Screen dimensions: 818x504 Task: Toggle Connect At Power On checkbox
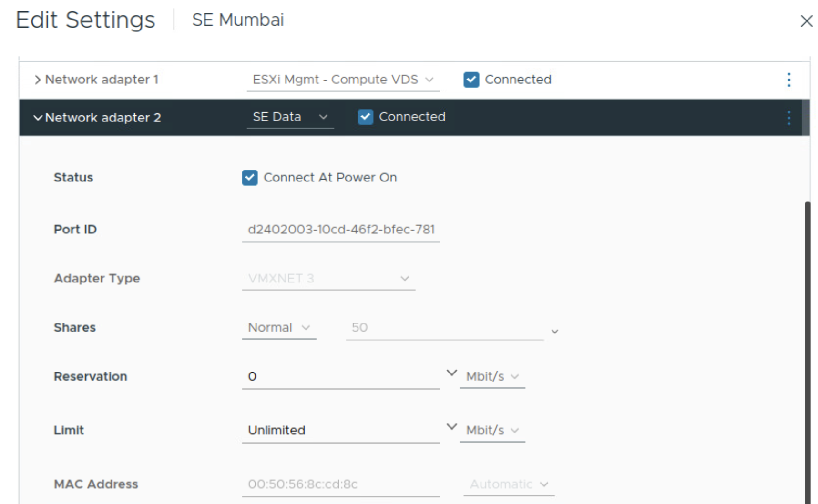pos(250,178)
